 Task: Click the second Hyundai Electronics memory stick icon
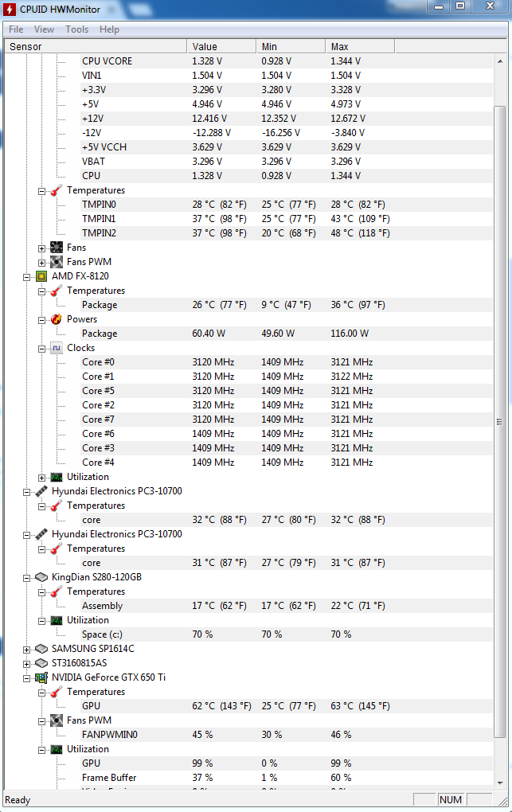point(41,534)
